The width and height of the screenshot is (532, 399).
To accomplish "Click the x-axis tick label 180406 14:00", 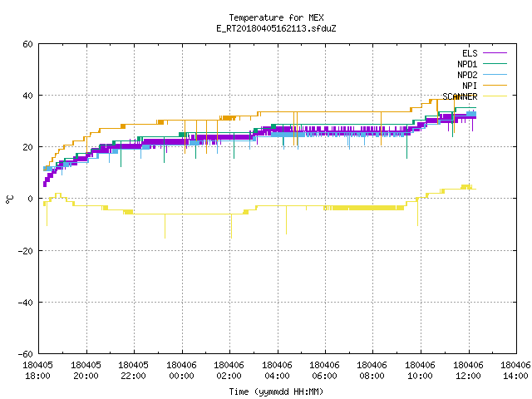I will pos(515,371).
